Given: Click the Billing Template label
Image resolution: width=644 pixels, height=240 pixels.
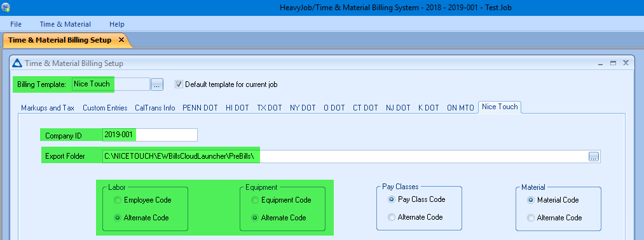Looking at the screenshot, I should 41,84.
